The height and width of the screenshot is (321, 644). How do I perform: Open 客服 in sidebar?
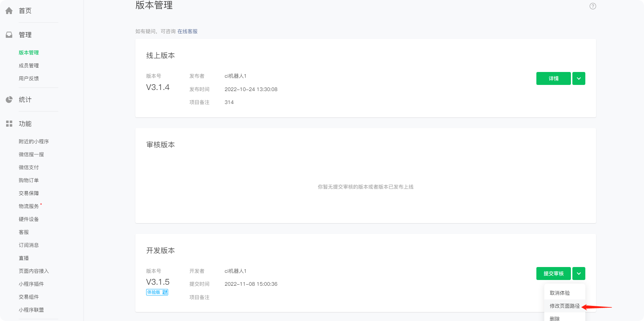[x=24, y=232]
